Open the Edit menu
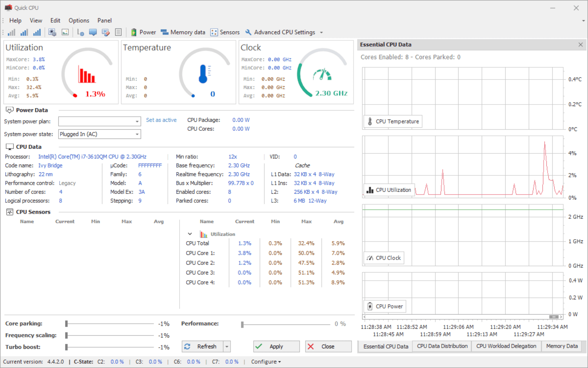Screen dimensions: 588x368 pos(55,20)
